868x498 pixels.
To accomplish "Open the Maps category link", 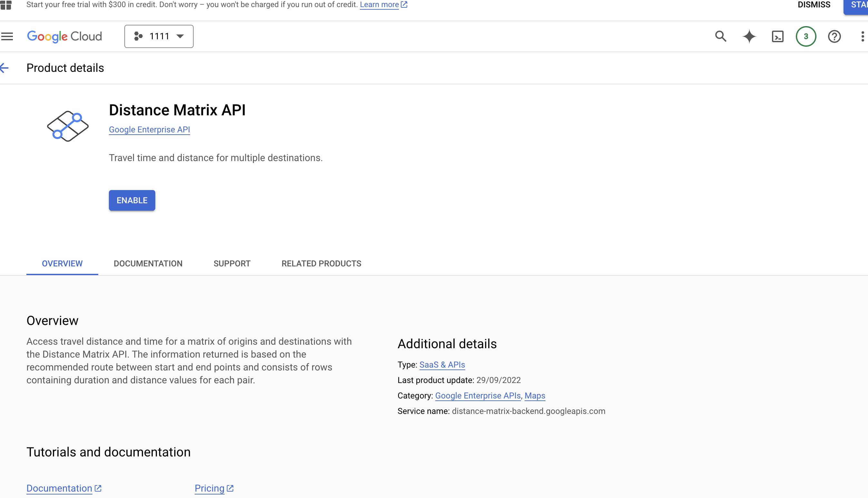I will (x=535, y=396).
